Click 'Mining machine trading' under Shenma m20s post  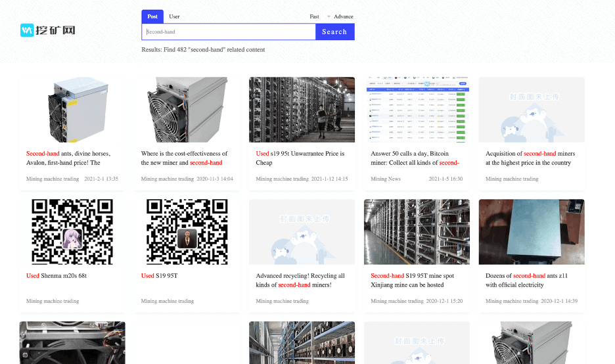[53, 301]
